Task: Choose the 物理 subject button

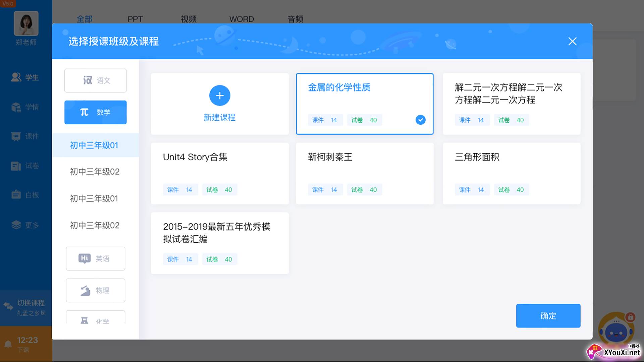Action: [x=96, y=290]
